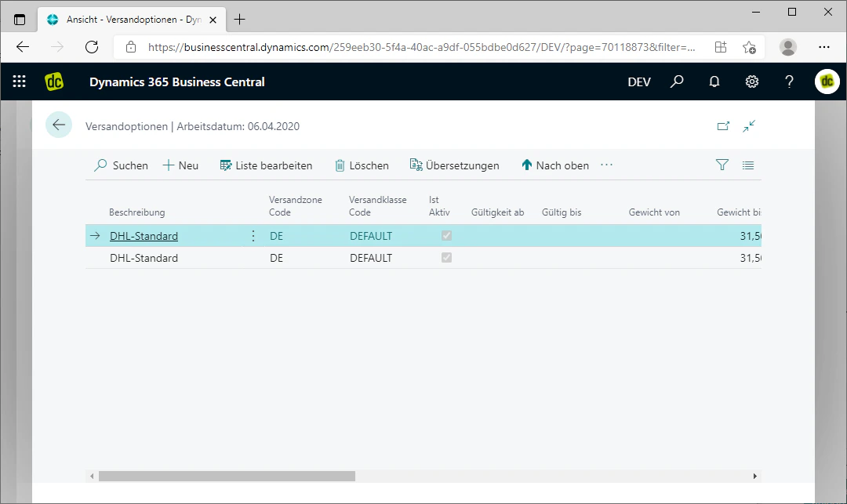This screenshot has height=504, width=847.
Task: Click DEFAULT cell in the first row
Action: [370, 236]
